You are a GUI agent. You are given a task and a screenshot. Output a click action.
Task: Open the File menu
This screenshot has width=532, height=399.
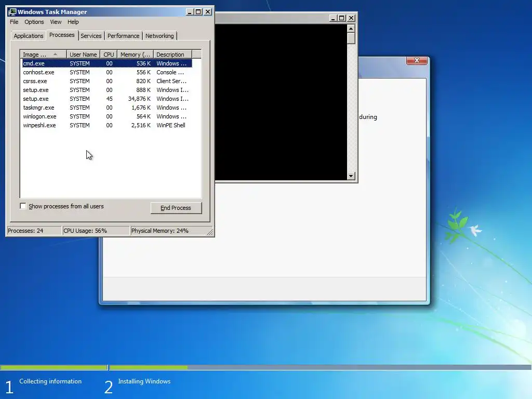pos(14,22)
